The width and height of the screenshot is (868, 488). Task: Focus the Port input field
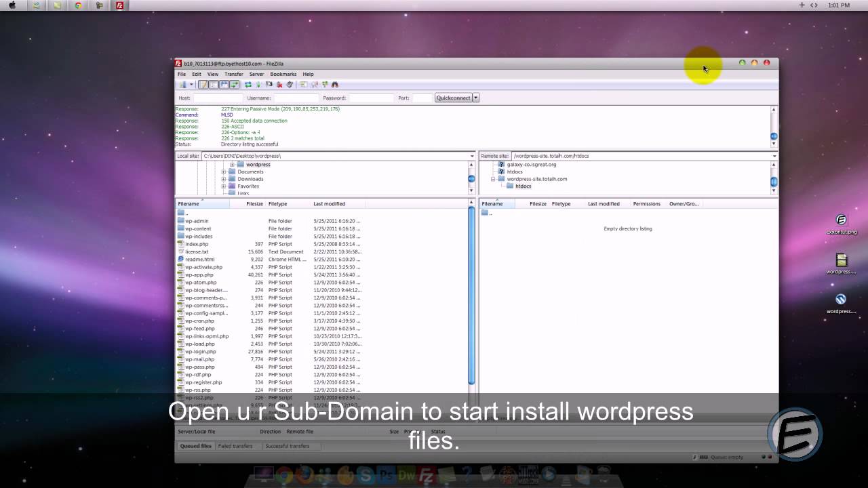pos(422,98)
